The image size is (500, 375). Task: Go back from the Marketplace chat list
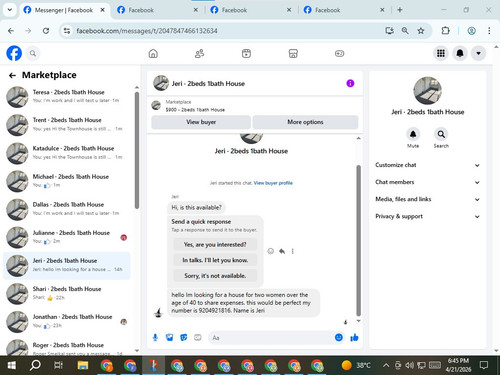pos(12,75)
